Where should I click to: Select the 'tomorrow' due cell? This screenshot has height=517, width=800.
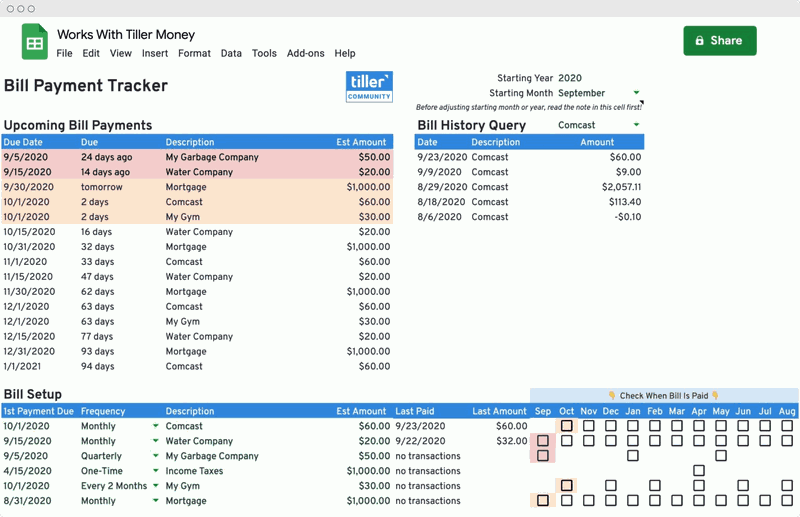102,187
